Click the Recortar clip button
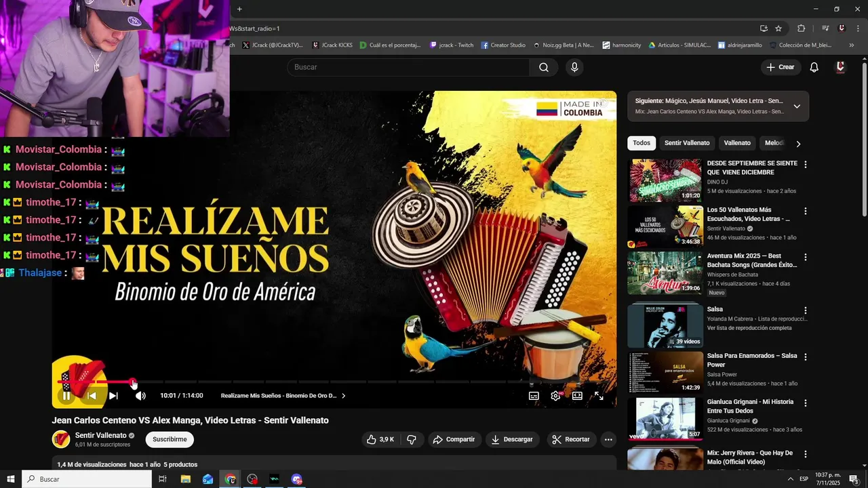Screen dimensions: 868x488 click(x=571, y=439)
